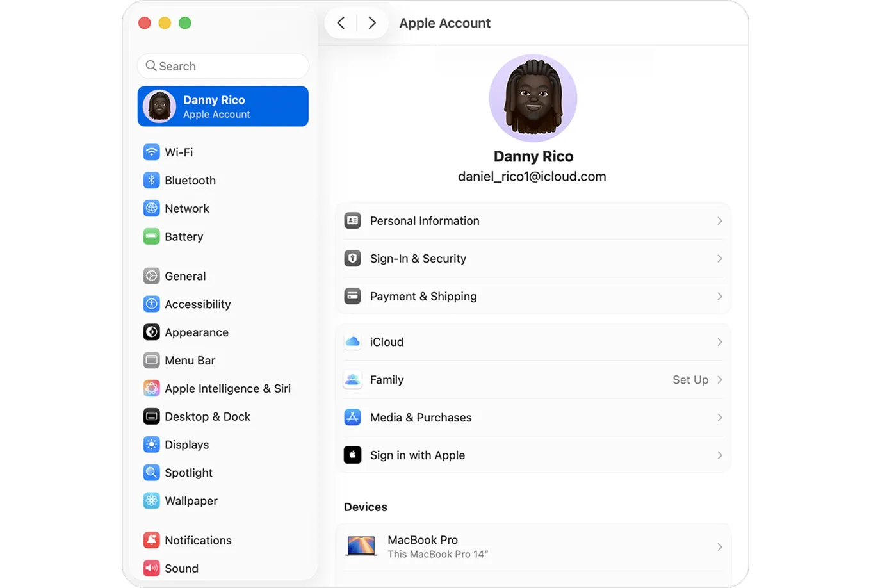Click the Search magnifying glass icon
Screen dimensions: 871x588
151,66
